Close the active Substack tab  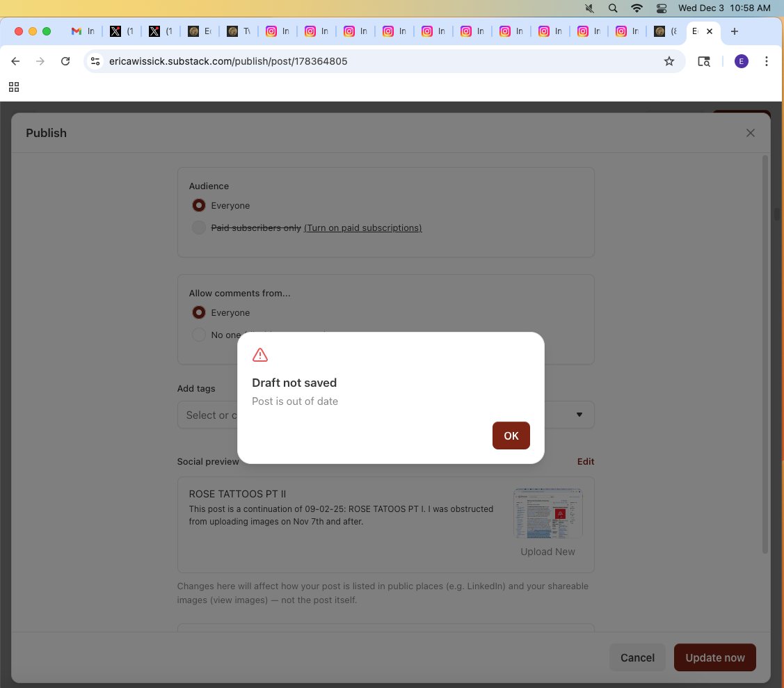709,31
